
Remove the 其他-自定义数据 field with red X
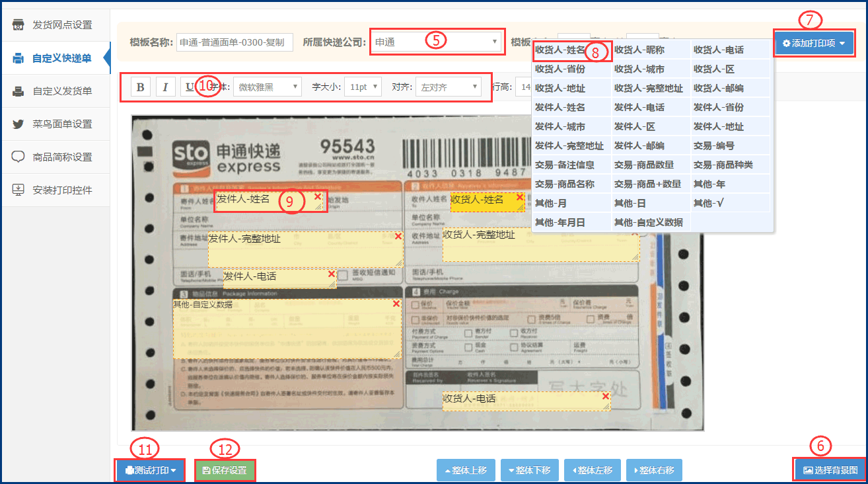[396, 303]
